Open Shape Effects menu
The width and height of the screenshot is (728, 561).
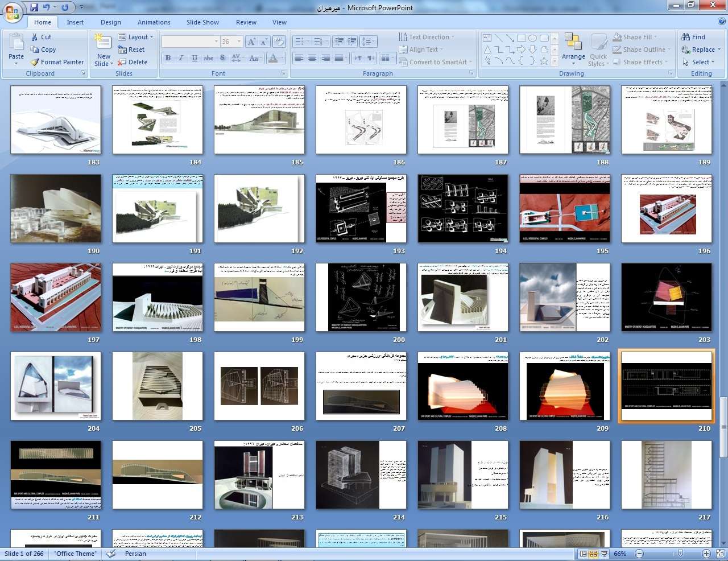642,62
